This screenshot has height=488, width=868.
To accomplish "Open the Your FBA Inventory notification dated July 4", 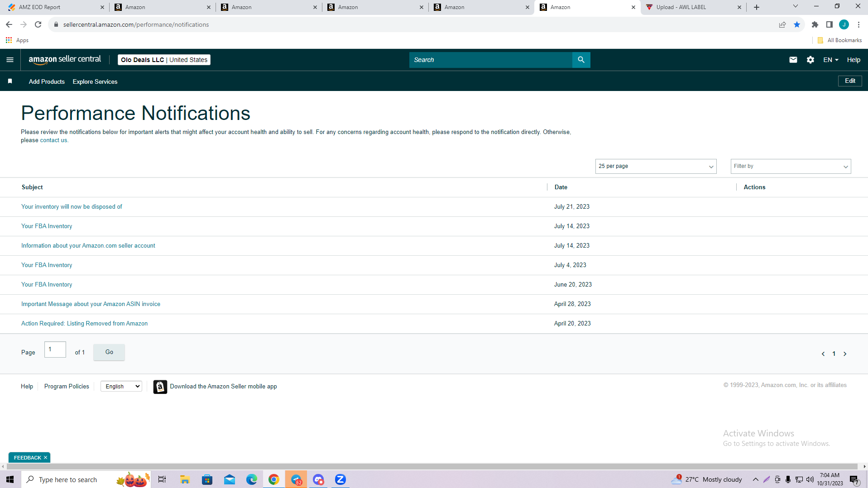I will point(47,265).
